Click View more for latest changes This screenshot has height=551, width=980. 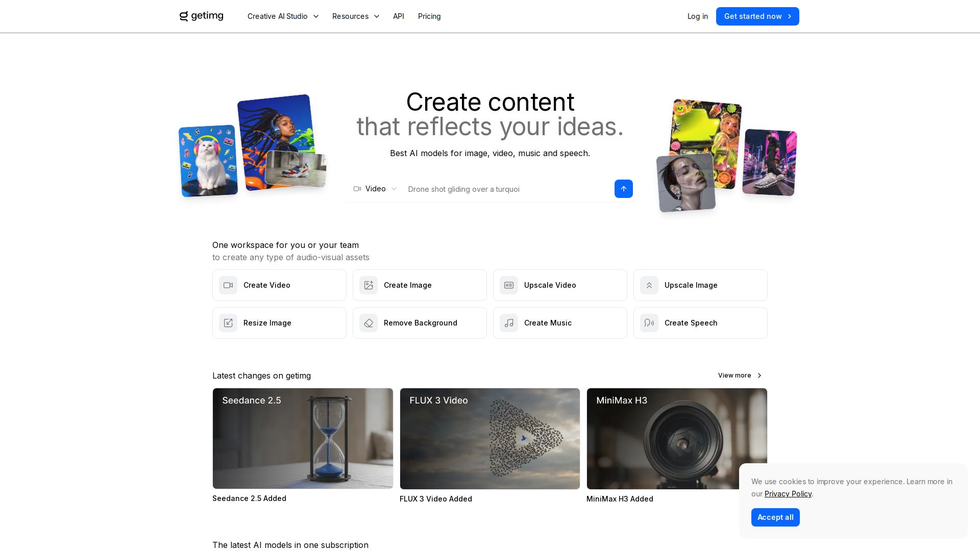740,375
